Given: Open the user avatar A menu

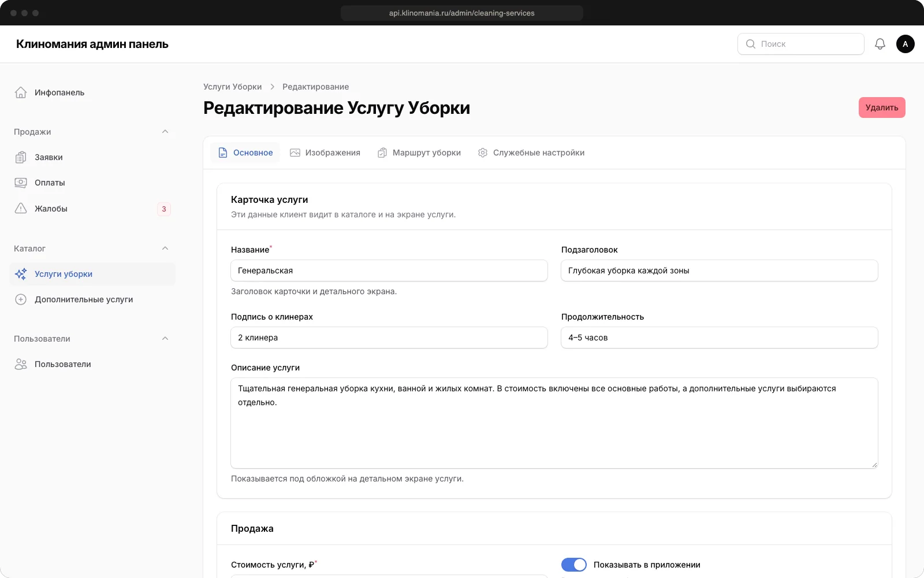Looking at the screenshot, I should coord(906,44).
